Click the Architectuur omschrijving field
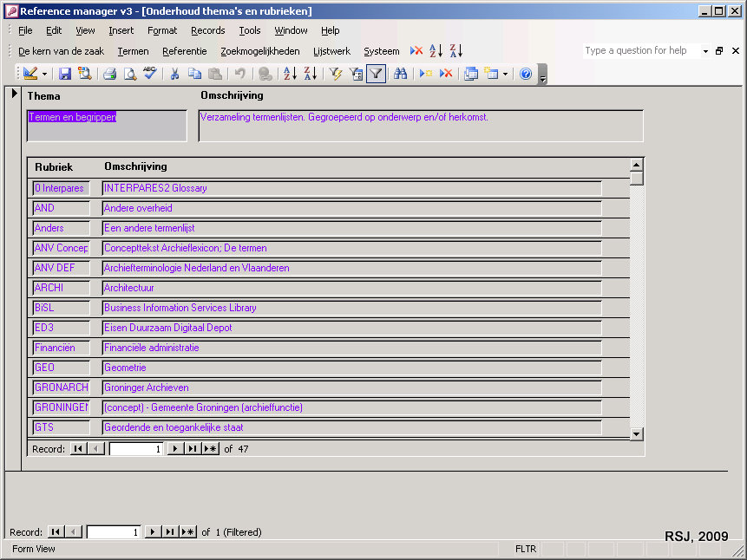The image size is (747, 560). [351, 288]
